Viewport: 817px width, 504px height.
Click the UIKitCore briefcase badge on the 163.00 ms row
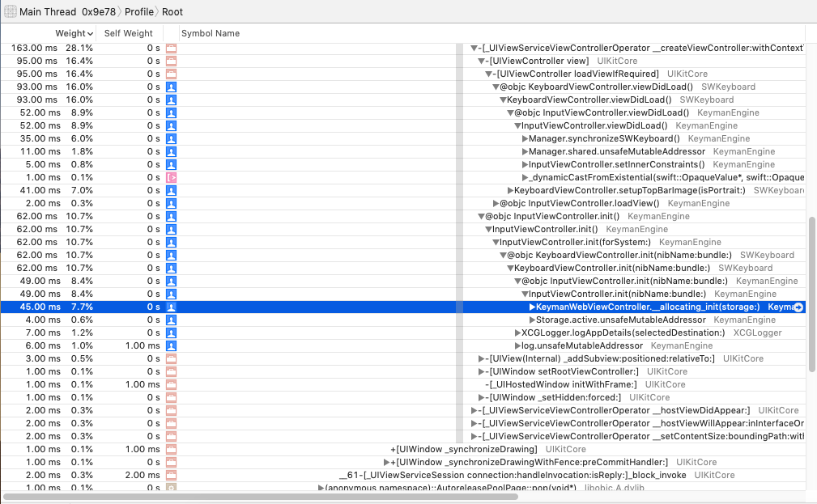(x=170, y=48)
